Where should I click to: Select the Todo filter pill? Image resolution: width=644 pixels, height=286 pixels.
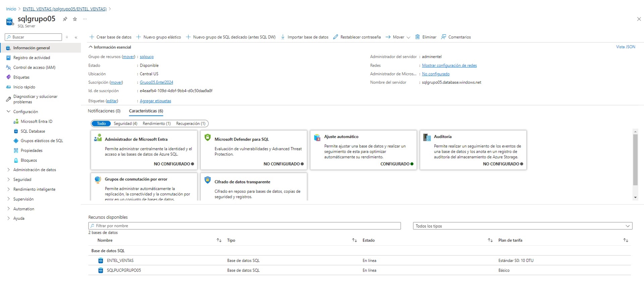point(101,124)
